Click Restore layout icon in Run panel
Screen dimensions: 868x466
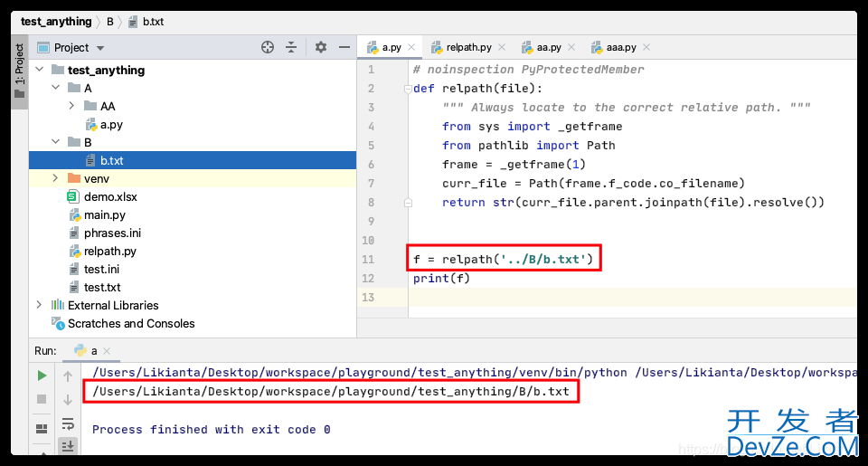(x=42, y=428)
